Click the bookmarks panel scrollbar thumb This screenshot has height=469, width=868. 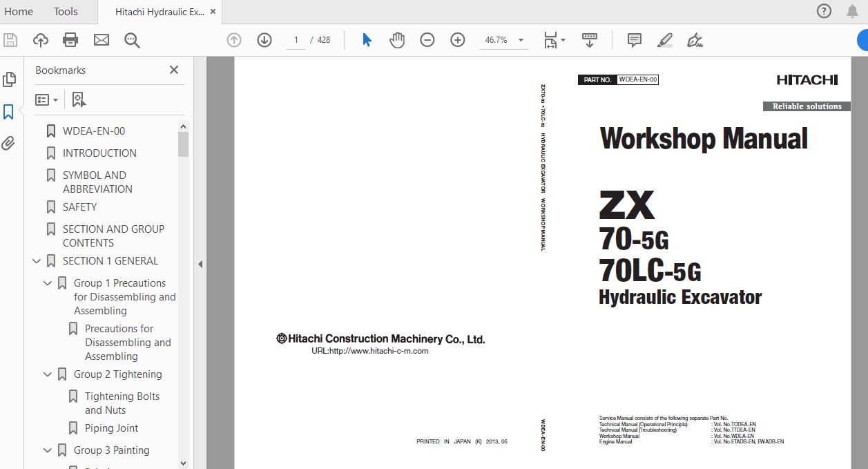point(183,144)
